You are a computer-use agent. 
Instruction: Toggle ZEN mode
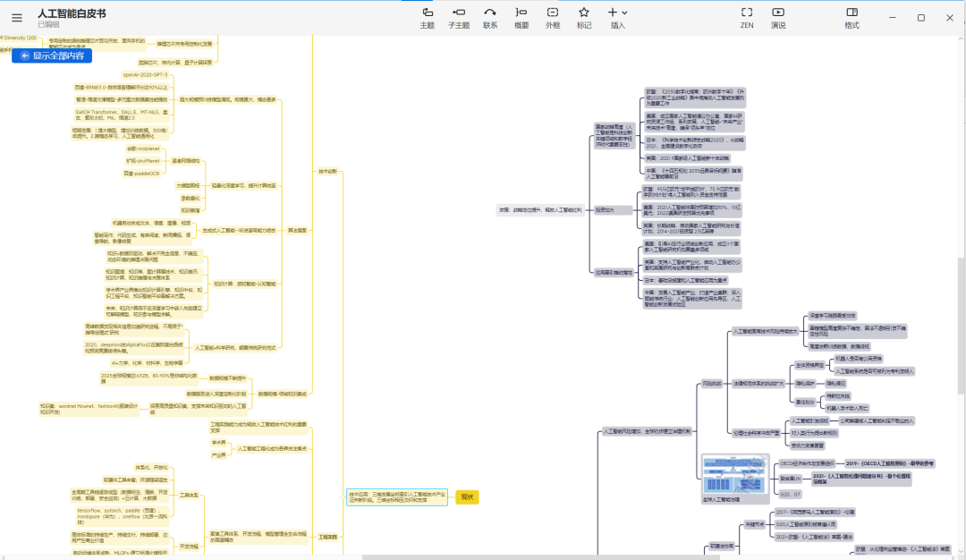[747, 17]
